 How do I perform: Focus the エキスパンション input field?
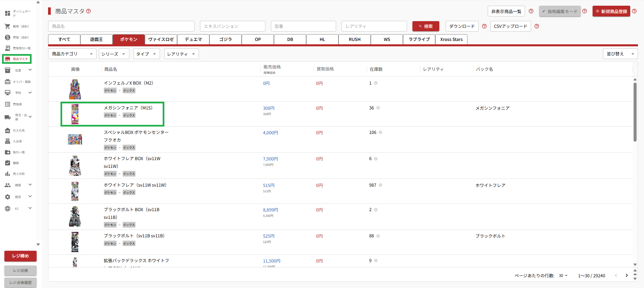(x=233, y=26)
